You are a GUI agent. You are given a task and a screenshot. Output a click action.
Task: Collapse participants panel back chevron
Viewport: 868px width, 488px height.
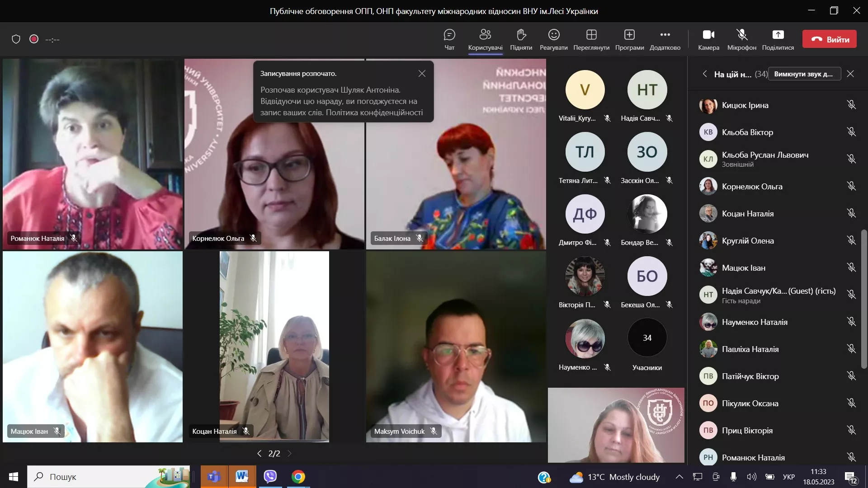coord(705,74)
